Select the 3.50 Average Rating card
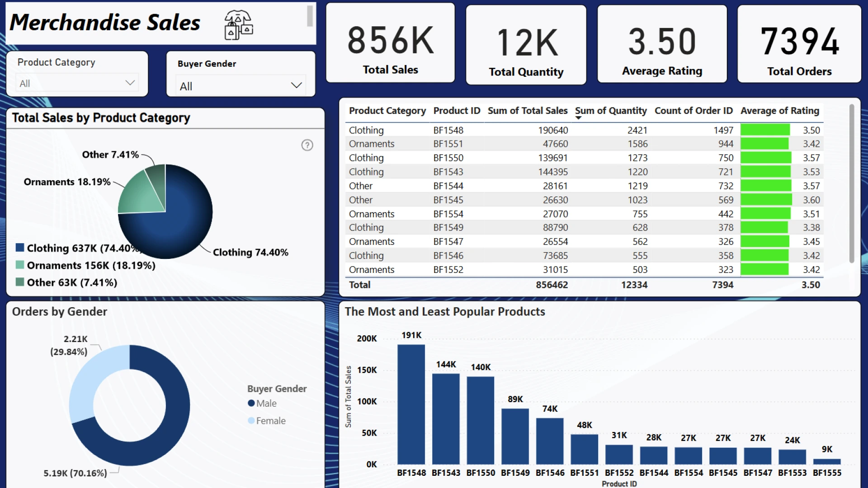 (x=662, y=44)
